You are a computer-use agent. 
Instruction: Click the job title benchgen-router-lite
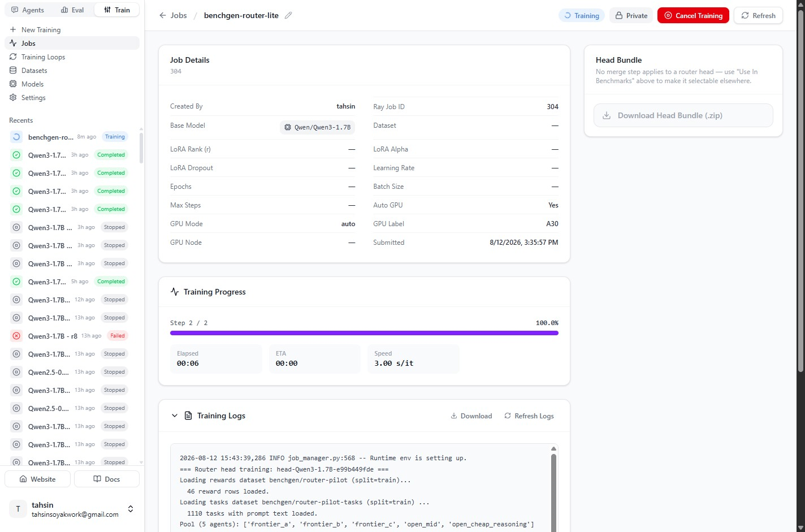pyautogui.click(x=241, y=15)
